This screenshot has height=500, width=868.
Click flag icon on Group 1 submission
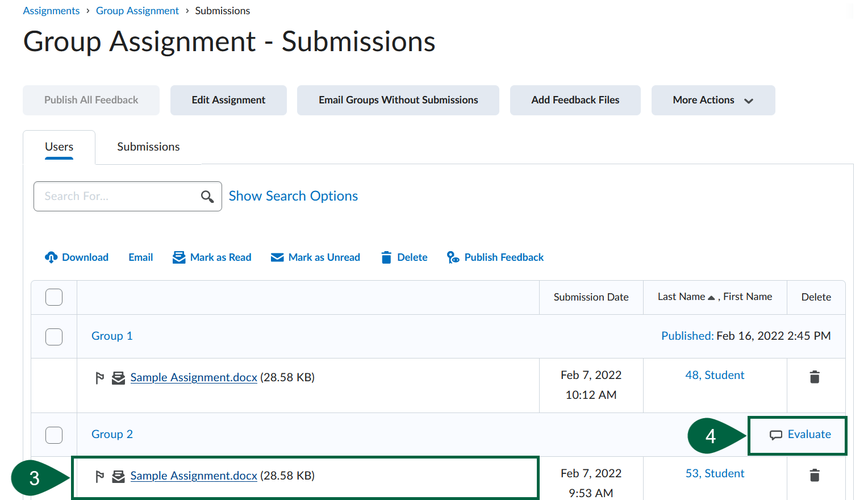100,378
